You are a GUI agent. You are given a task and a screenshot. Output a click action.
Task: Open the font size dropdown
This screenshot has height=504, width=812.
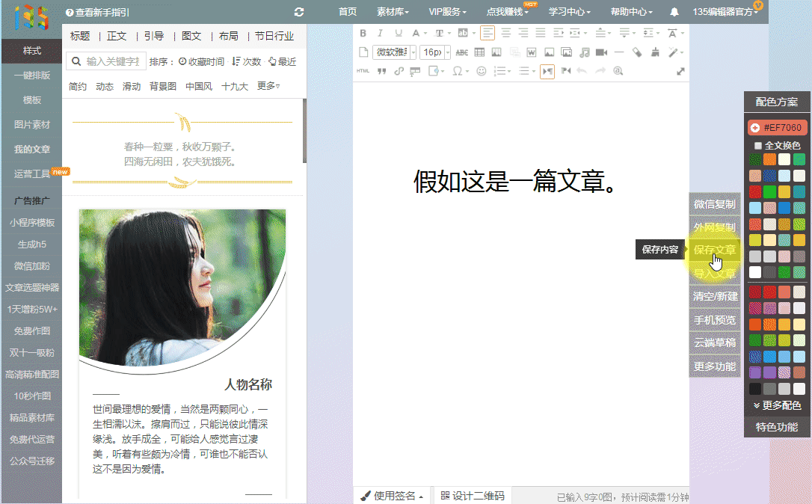[x=434, y=52]
